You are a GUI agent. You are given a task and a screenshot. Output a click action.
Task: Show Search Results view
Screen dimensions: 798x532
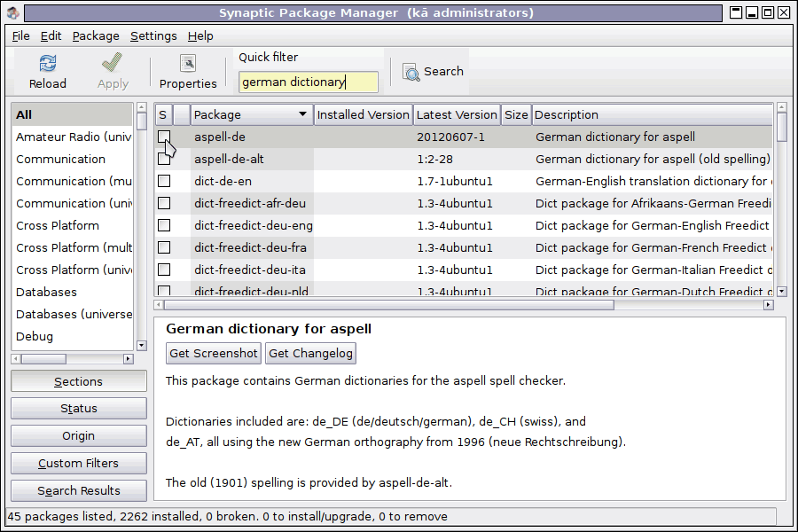tap(78, 490)
